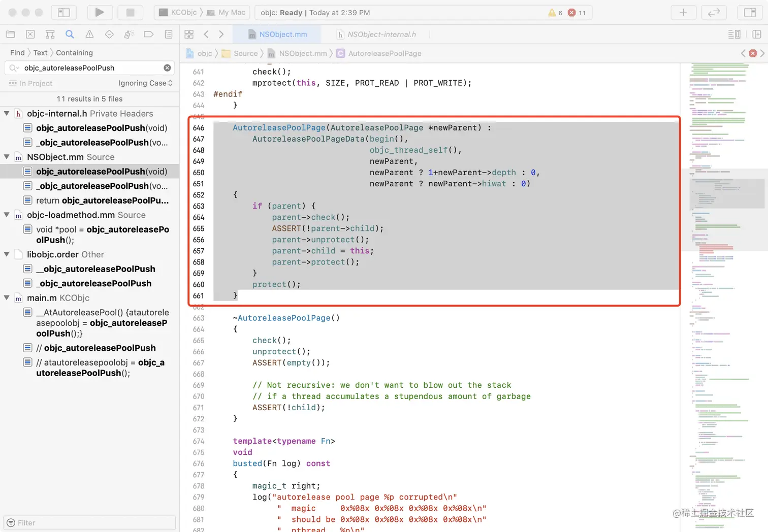The height and width of the screenshot is (532, 768).
Task: Click the AutoreleasePoolPage breadcrumb item
Action: coord(385,53)
